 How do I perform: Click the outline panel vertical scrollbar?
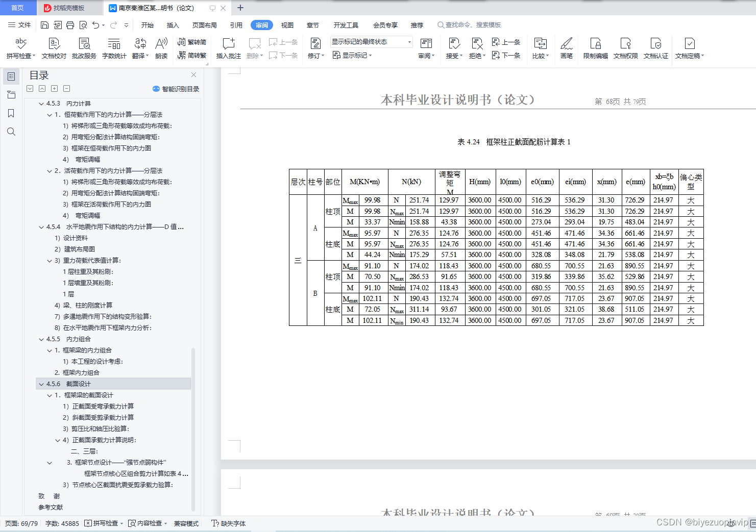pos(193,429)
